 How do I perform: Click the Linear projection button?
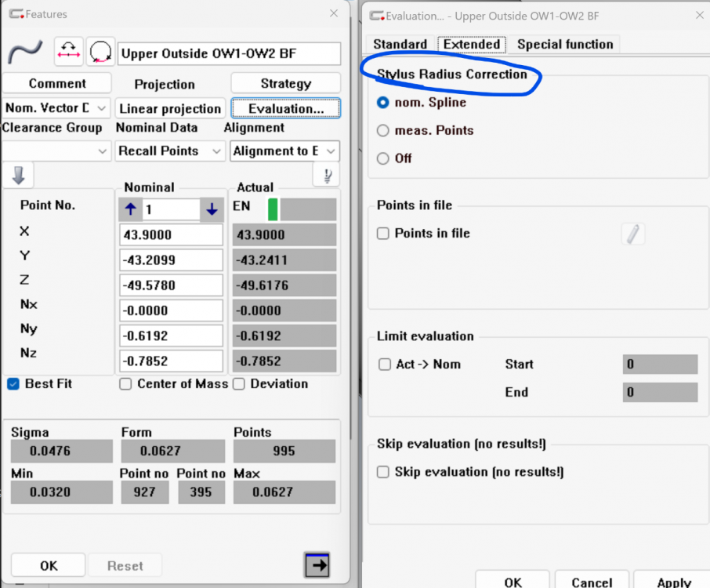click(170, 109)
